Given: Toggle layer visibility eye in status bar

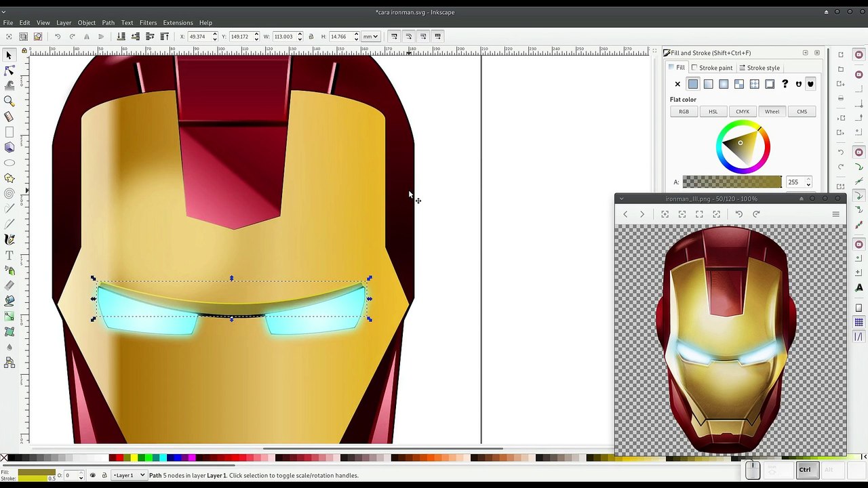Looking at the screenshot, I should 93,475.
